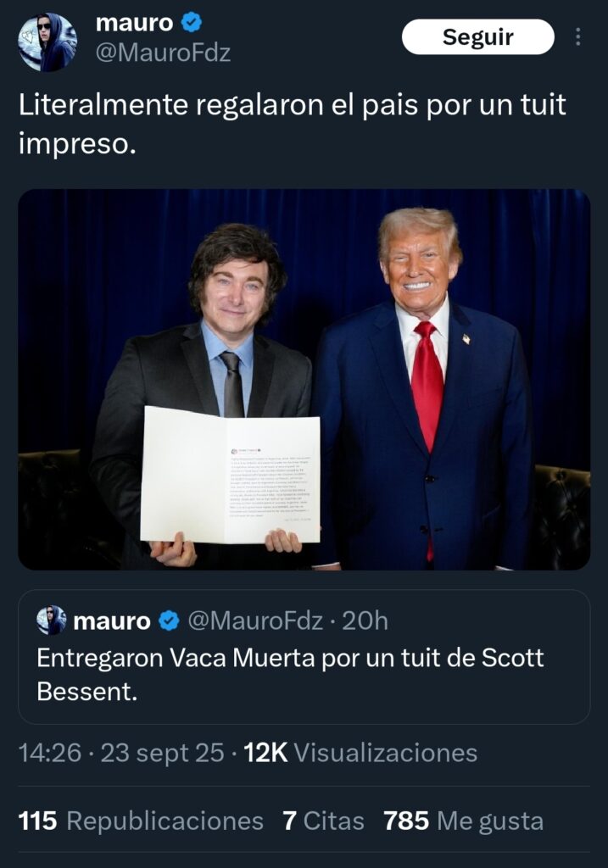Show the 115 Republicaciones list

(x=141, y=821)
